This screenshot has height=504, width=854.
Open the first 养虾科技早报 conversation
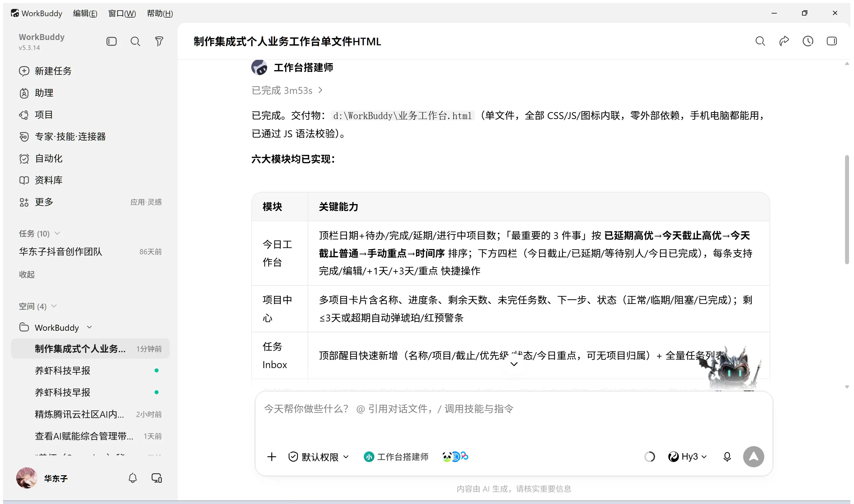click(x=90, y=370)
